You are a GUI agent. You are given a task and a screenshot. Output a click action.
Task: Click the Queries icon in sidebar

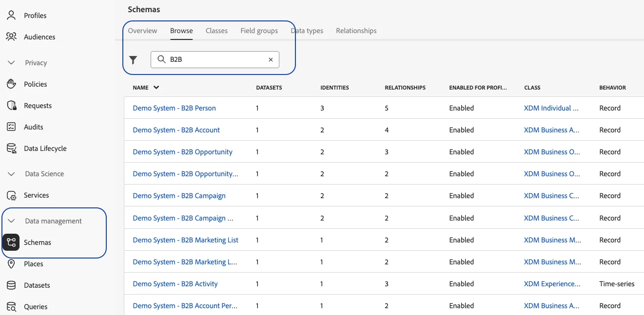(x=11, y=307)
